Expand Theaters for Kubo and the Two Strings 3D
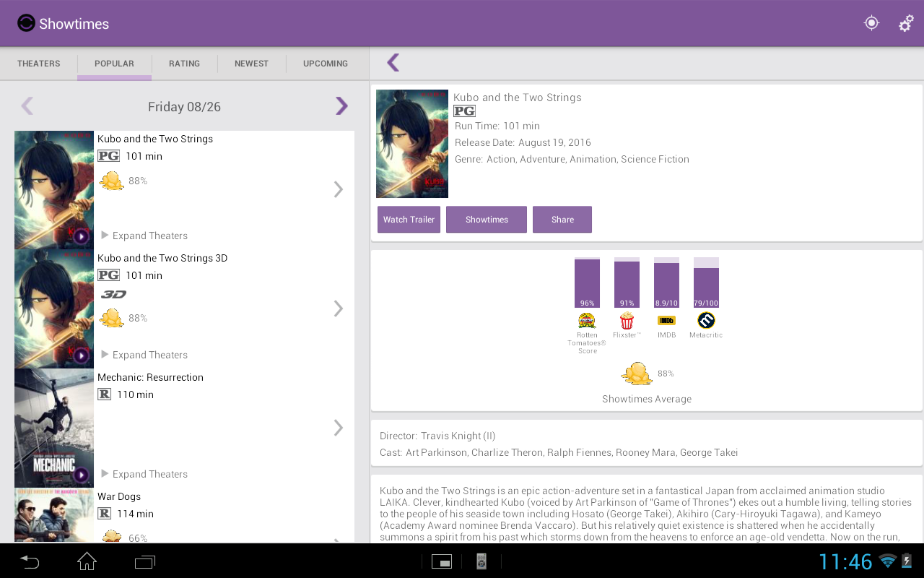924x578 pixels. point(144,355)
